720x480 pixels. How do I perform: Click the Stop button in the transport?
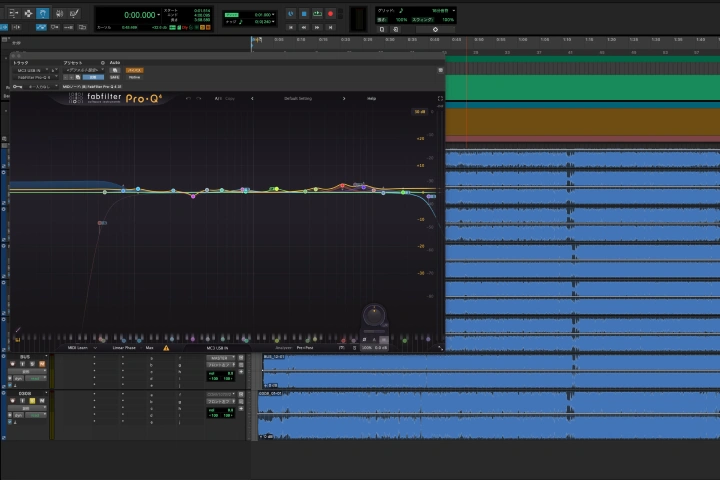[304, 14]
